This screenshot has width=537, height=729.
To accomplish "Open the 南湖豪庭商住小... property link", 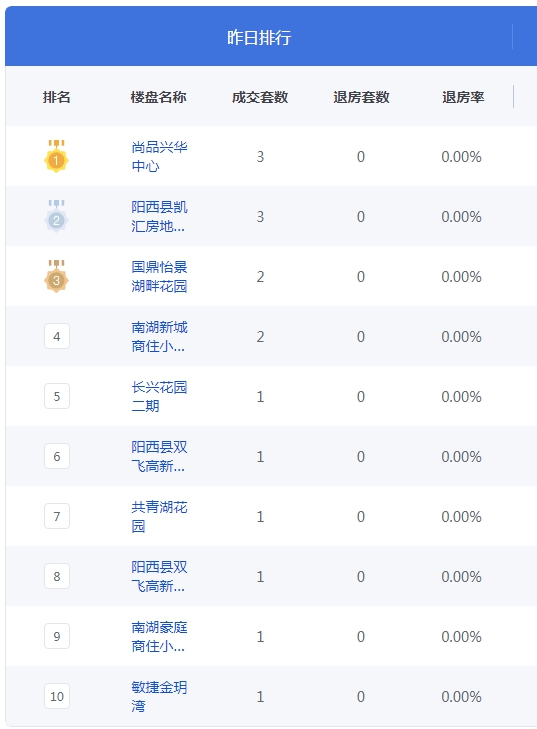I will pos(159,636).
